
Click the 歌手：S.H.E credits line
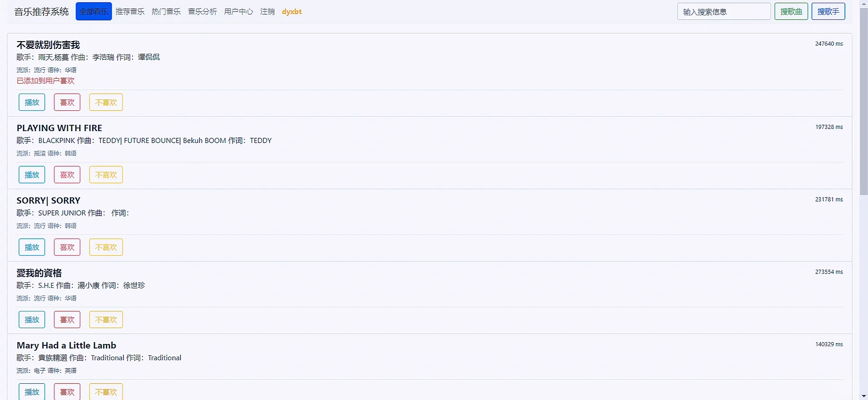[x=81, y=285]
